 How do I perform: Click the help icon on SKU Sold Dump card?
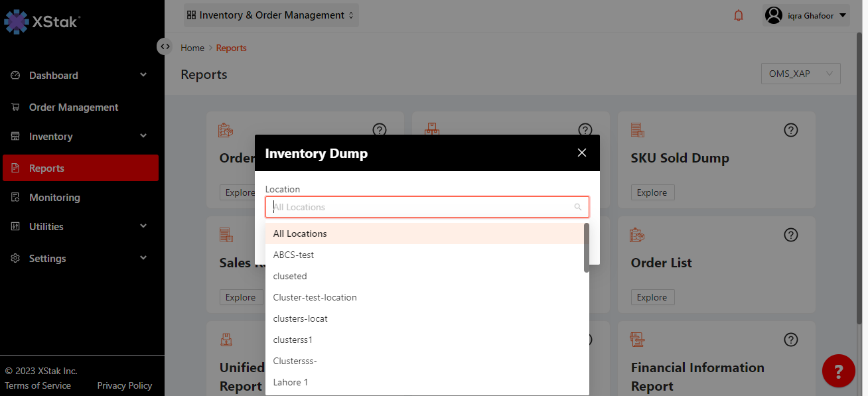click(x=790, y=130)
